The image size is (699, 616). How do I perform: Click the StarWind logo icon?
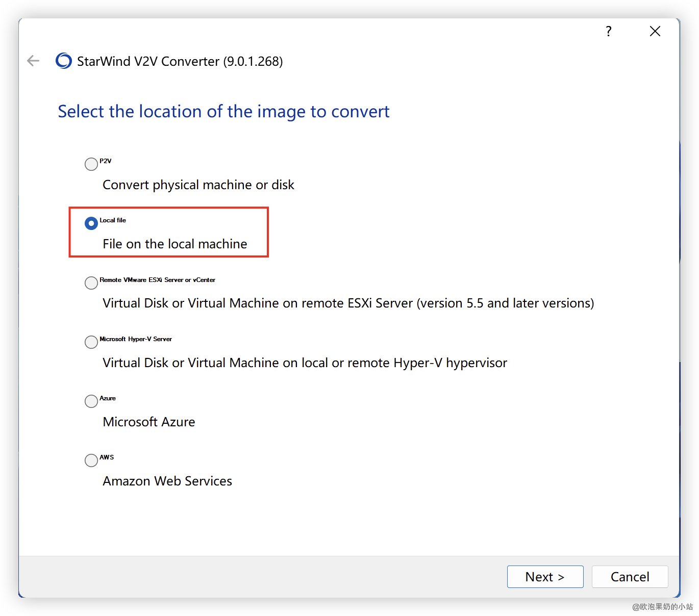coord(64,61)
